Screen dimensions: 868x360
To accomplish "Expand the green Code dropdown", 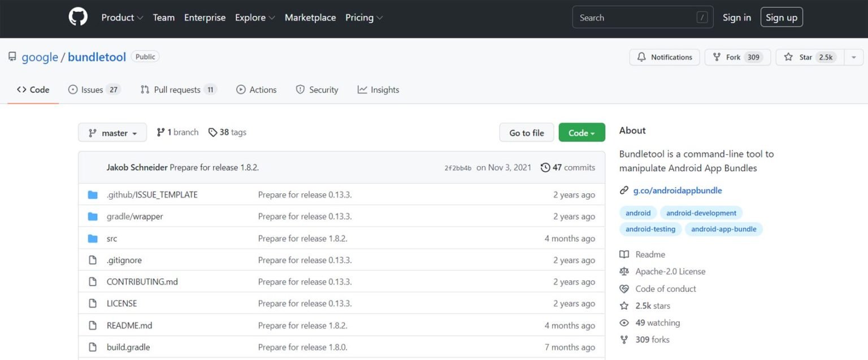I will (581, 132).
